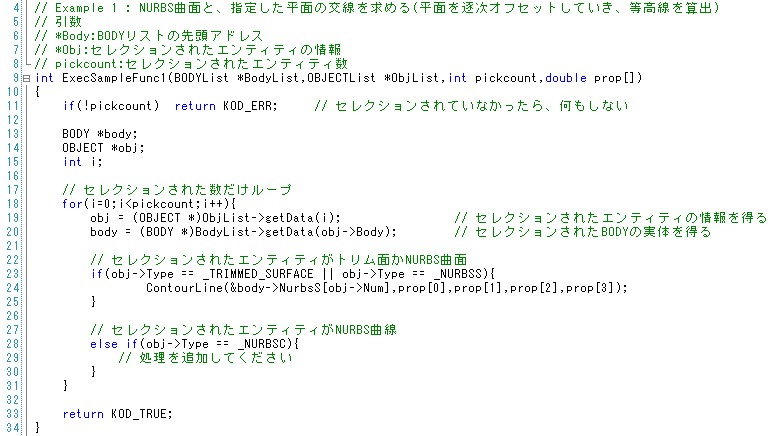Click comment '// セレクションされた数だけループ'
The width and height of the screenshot is (782, 436).
(x=177, y=190)
